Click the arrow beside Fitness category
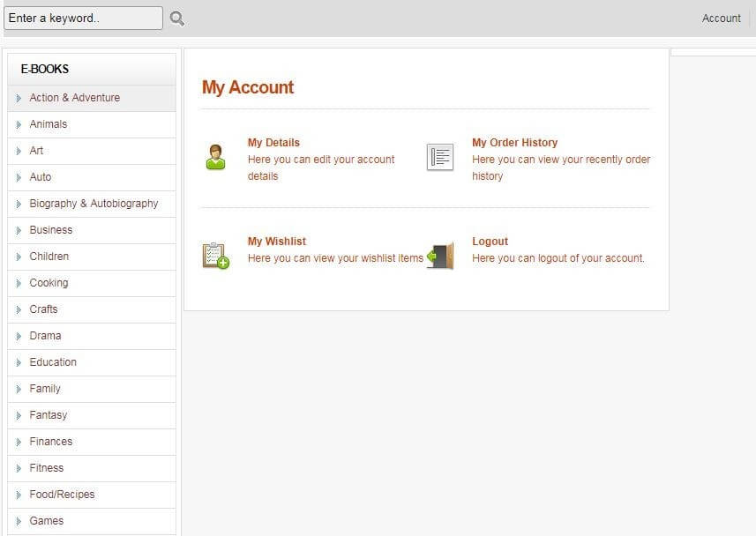 pyautogui.click(x=19, y=469)
